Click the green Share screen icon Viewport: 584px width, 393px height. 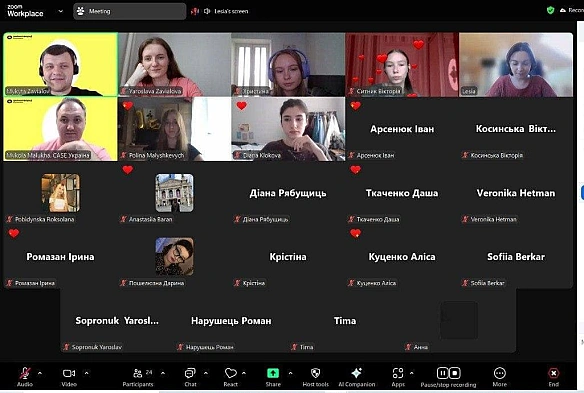[273, 373]
